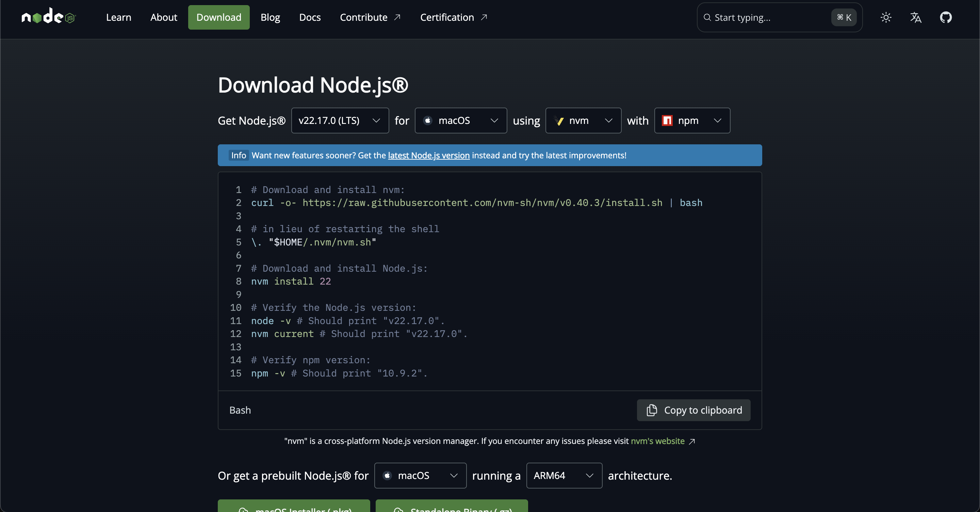The image size is (980, 512).
Task: Click the macOS Installer (.pkg) button
Action: pos(294,506)
